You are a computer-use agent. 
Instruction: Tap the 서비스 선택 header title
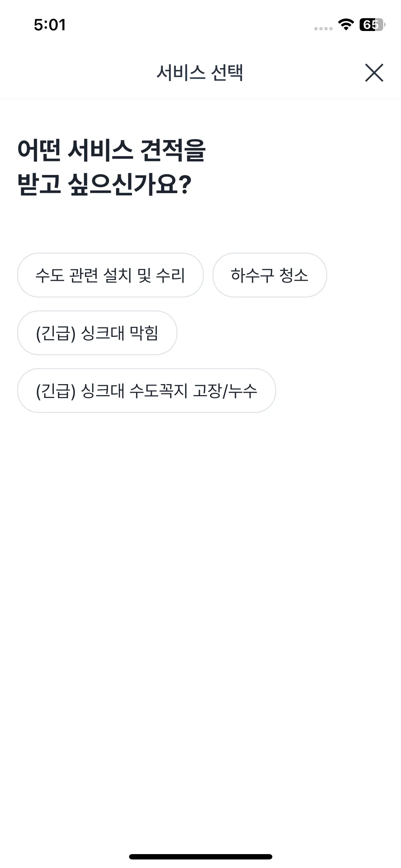200,73
